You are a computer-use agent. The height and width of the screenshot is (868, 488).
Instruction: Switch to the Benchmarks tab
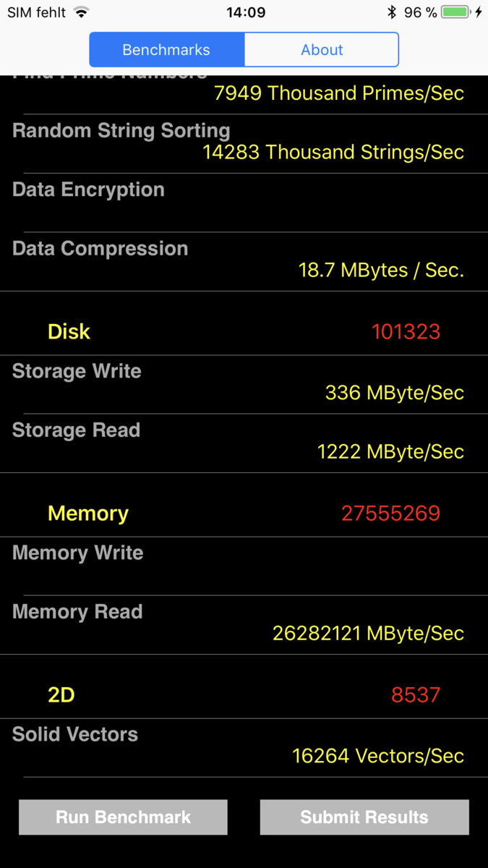(x=166, y=50)
